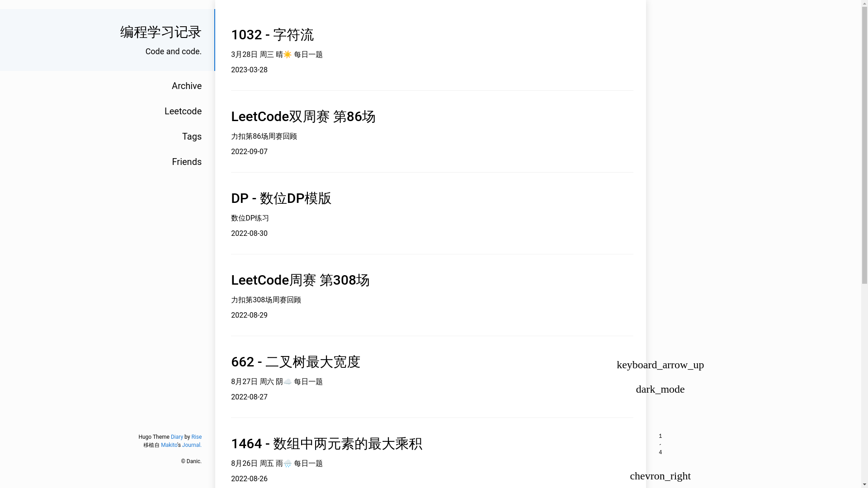Open the 编程学习记录 site title
The image size is (868, 488).
[160, 32]
